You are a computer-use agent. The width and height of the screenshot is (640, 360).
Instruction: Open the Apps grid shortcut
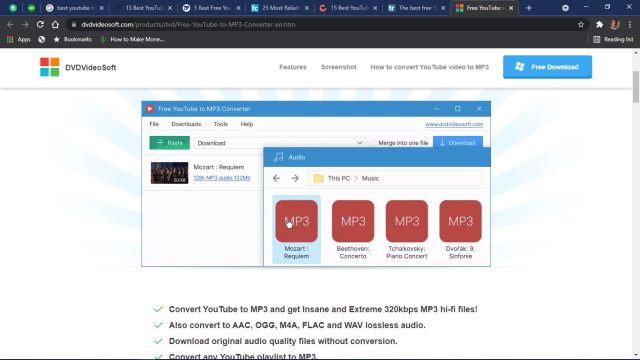click(18, 40)
